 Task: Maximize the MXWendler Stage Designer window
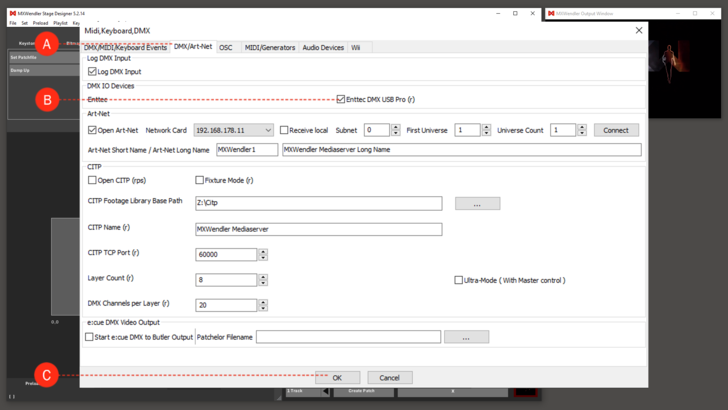(x=515, y=13)
